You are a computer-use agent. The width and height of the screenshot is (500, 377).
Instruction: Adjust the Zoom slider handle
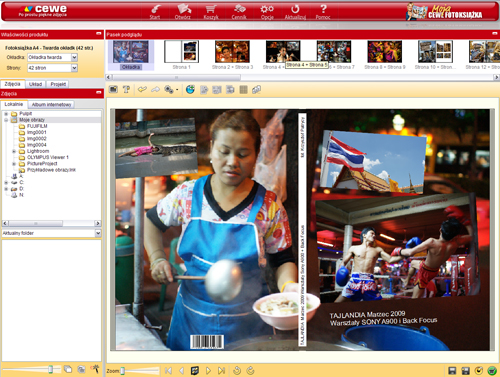(x=122, y=371)
